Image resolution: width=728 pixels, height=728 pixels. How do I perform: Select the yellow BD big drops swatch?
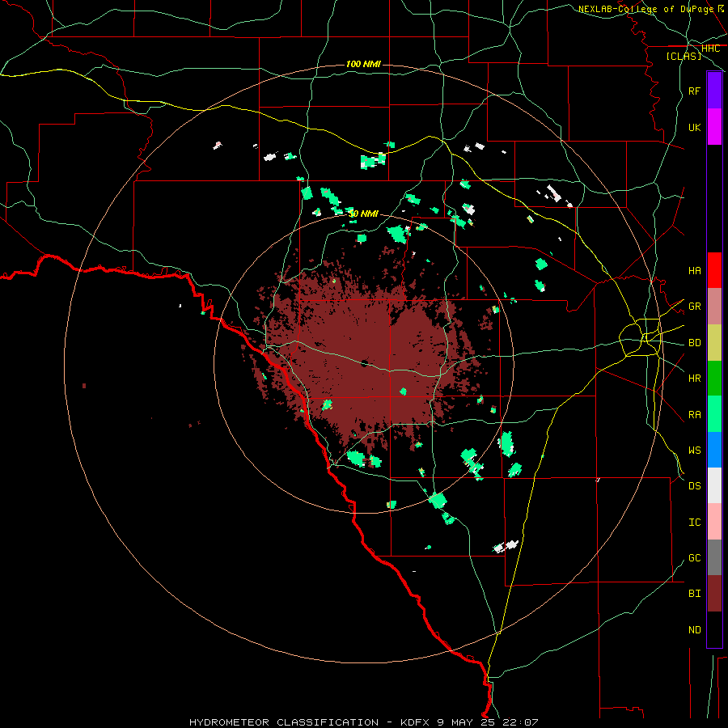click(714, 343)
